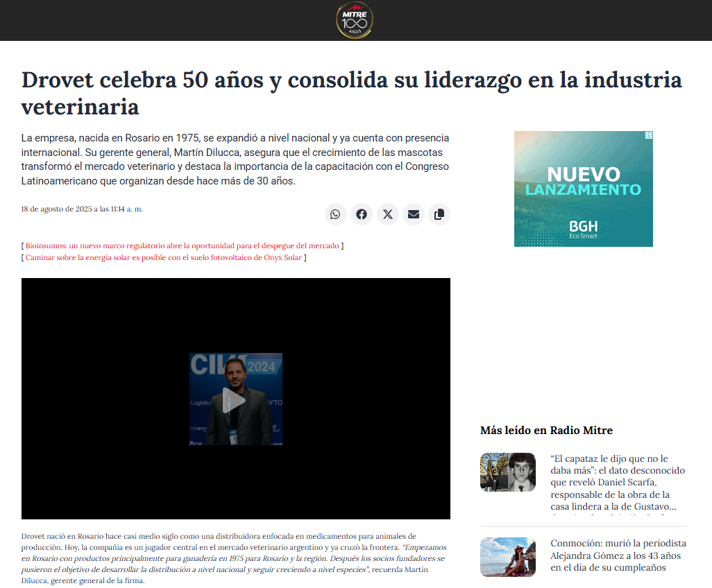The height and width of the screenshot is (588, 712).
Task: Copy the article link with the copy icon
Action: coord(439,214)
